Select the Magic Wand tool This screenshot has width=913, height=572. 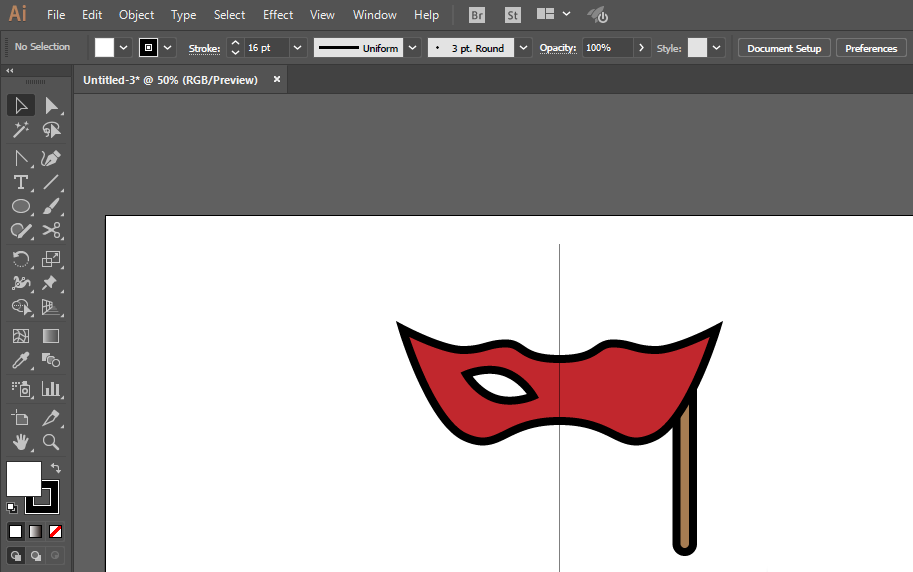coord(20,130)
